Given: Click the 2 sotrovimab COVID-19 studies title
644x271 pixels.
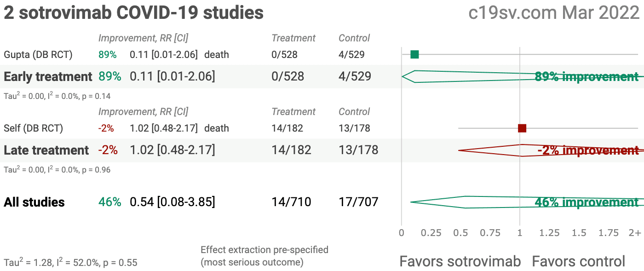Looking at the screenshot, I should [x=134, y=13].
